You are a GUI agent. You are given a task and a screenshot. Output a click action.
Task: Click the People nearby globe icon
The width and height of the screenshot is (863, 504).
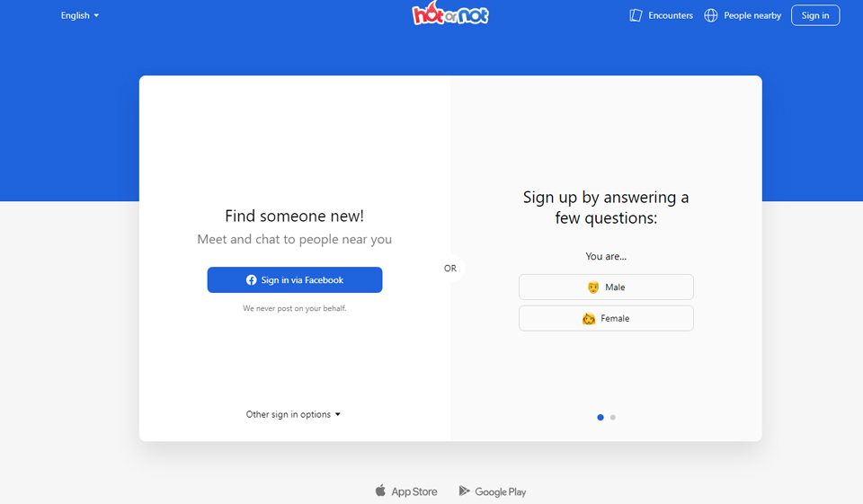point(711,15)
